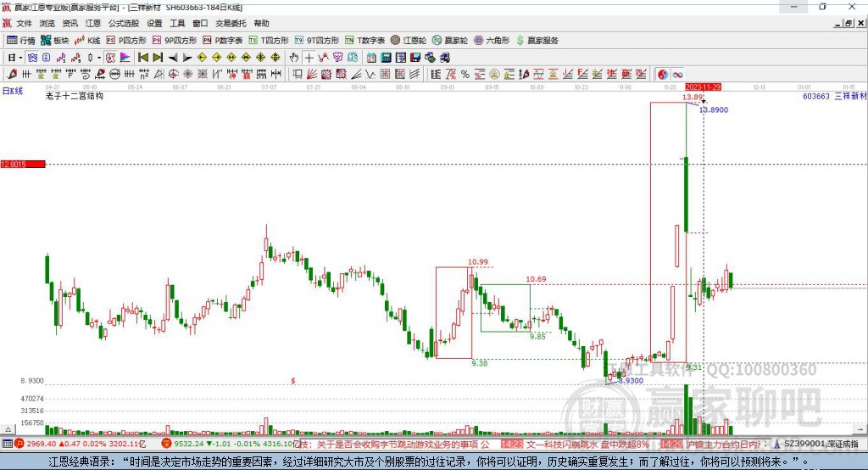The width and height of the screenshot is (868, 470).
Task: Launch the 江恩轮 Gann wheel
Action: (409, 41)
